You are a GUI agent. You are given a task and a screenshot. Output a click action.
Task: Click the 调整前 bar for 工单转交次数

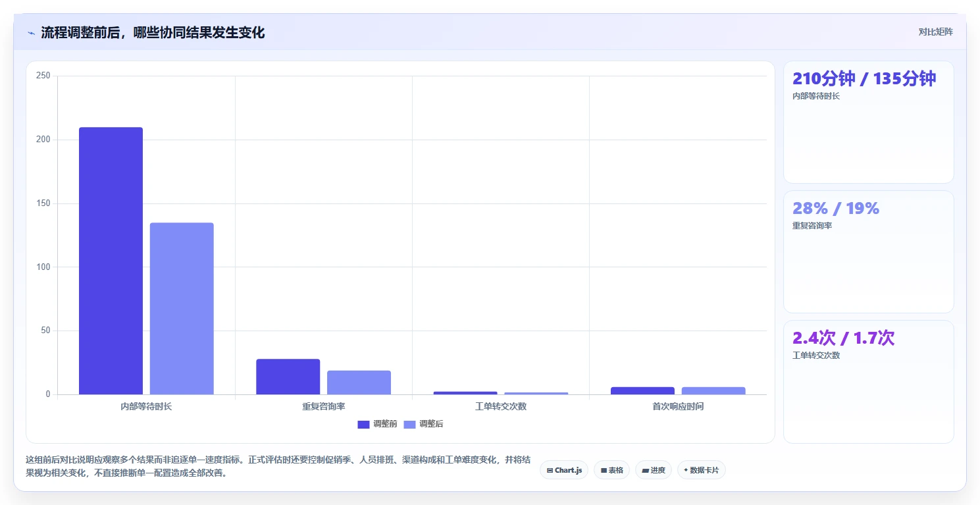(x=465, y=393)
